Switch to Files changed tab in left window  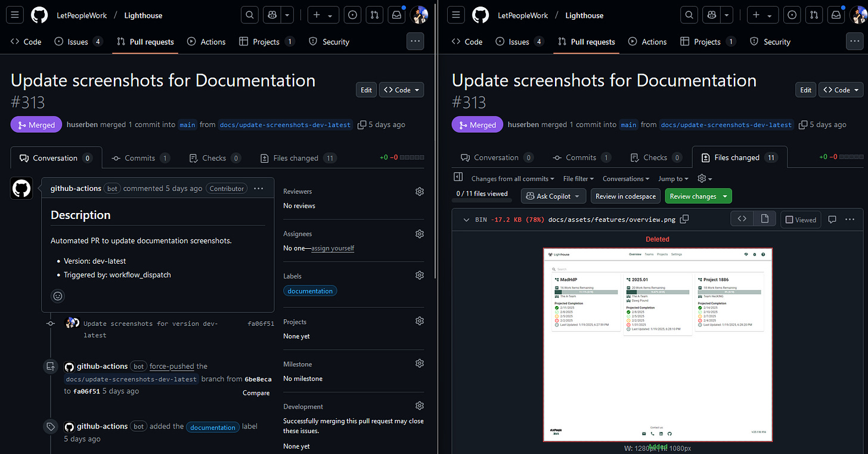299,158
